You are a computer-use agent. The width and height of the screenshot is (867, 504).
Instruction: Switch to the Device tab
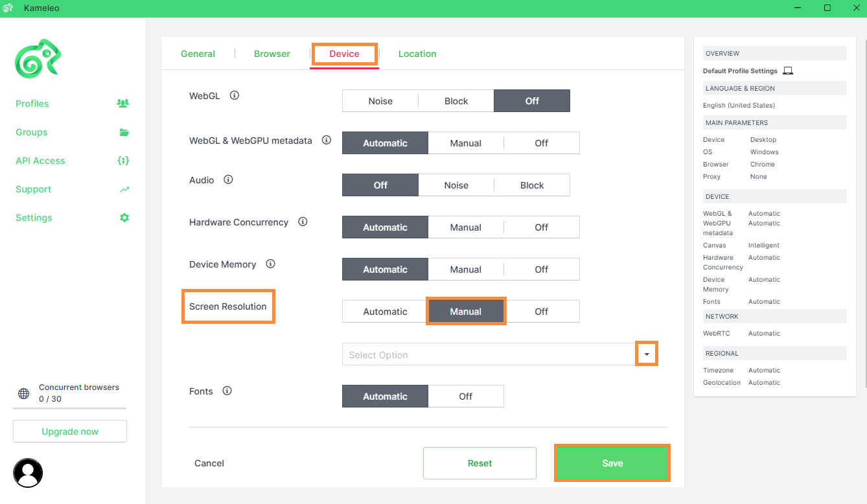pyautogui.click(x=344, y=54)
